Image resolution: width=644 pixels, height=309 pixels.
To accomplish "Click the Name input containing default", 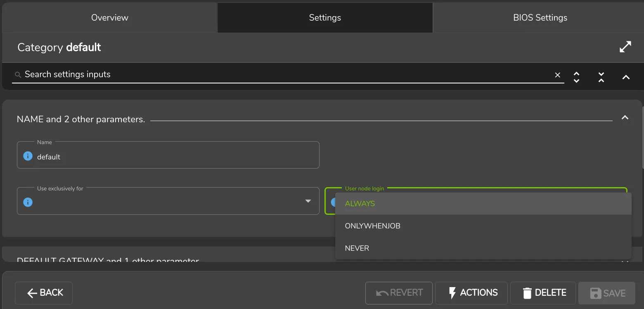I will 168,155.
